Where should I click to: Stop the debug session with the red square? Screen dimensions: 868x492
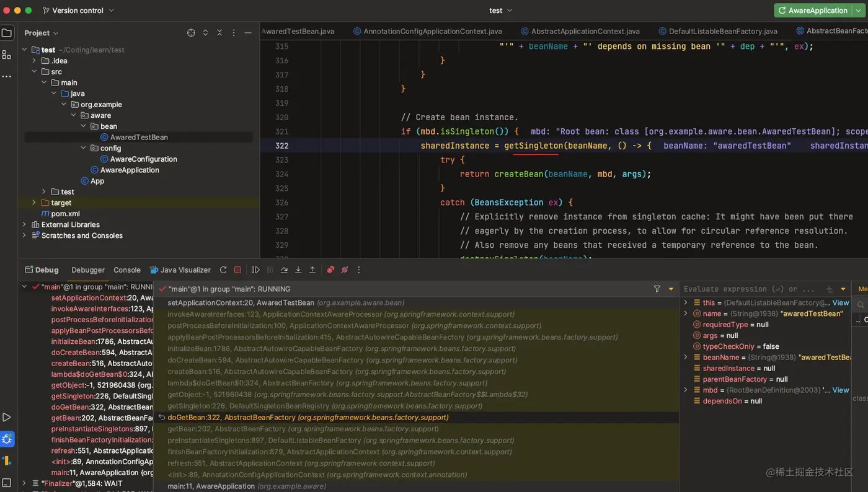[x=237, y=270]
